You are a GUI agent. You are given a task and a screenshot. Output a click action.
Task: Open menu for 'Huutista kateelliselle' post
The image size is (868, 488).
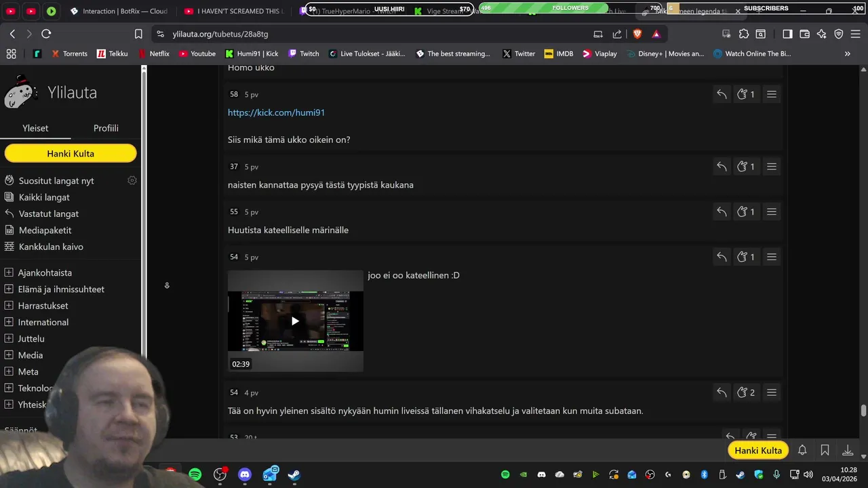click(x=772, y=211)
